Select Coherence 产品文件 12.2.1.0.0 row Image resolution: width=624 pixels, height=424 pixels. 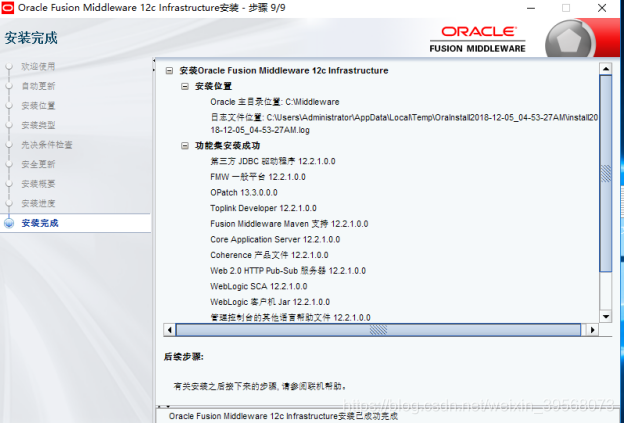click(x=269, y=255)
